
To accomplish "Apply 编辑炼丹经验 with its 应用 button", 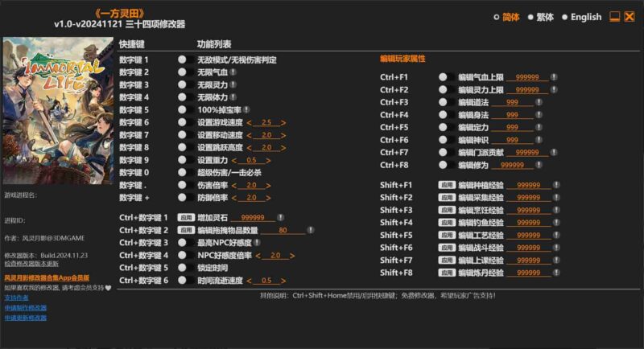I will 447,273.
